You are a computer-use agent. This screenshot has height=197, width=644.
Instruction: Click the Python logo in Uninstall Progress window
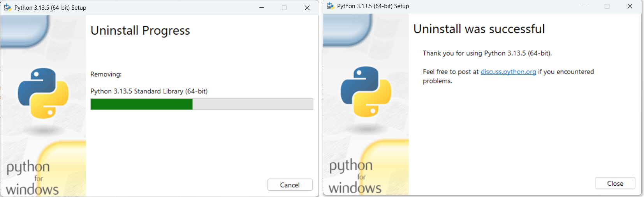tap(43, 93)
